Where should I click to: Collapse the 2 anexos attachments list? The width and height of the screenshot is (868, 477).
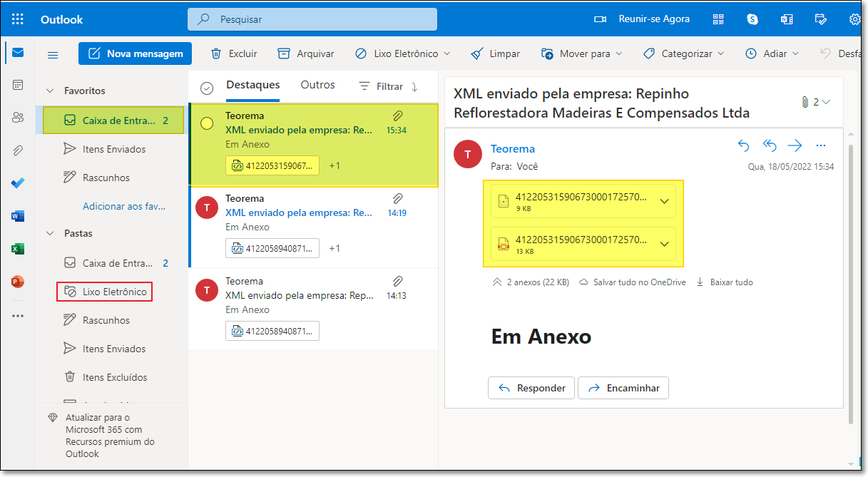[497, 282]
